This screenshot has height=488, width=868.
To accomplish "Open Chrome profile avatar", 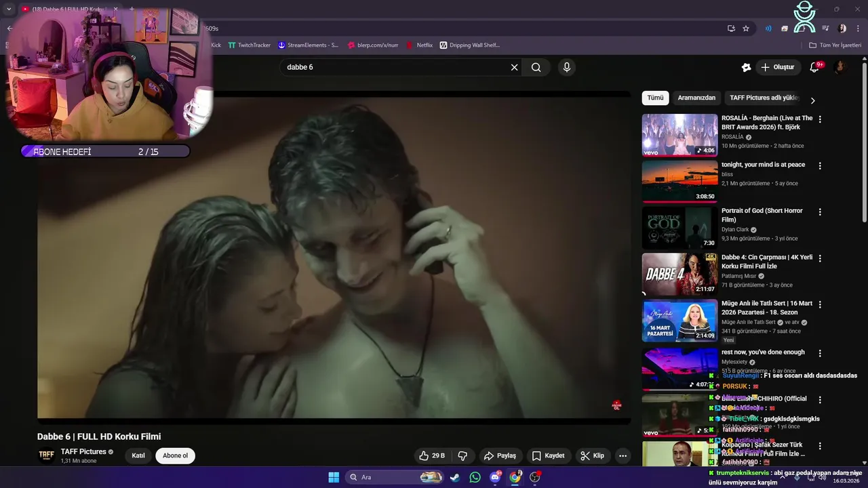I will pyautogui.click(x=842, y=28).
